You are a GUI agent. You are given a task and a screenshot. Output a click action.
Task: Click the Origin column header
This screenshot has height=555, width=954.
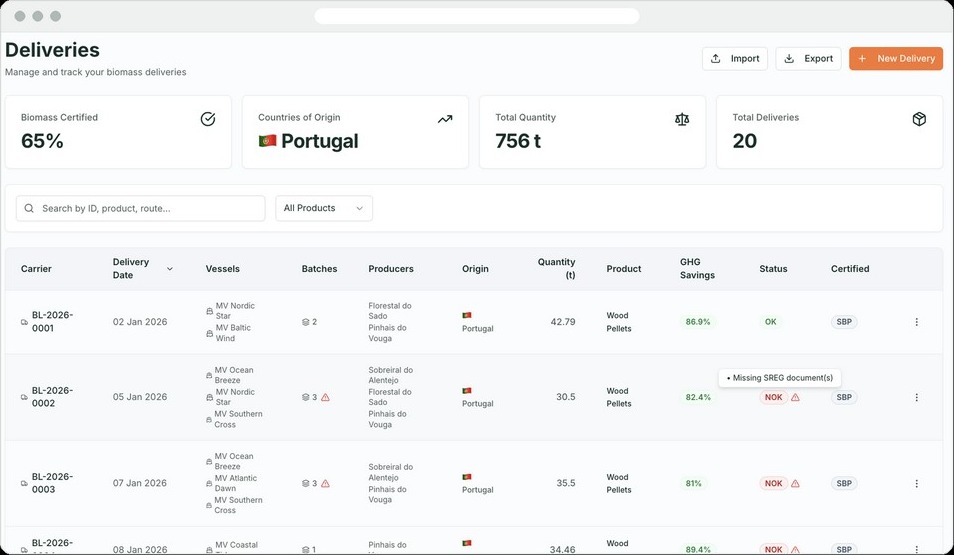pyautogui.click(x=475, y=268)
